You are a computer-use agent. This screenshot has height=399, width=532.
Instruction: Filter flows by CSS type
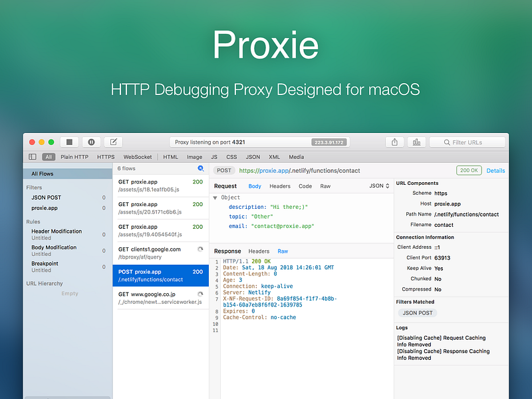231,157
